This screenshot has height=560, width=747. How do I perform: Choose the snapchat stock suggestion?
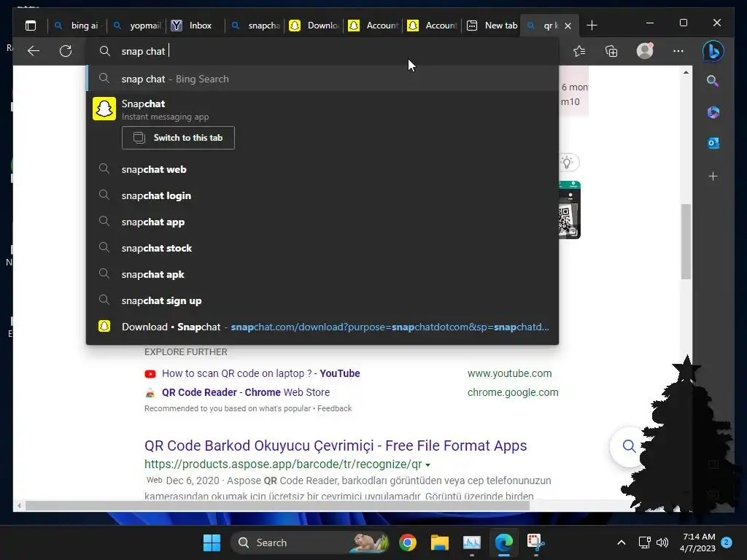pyautogui.click(x=322, y=248)
